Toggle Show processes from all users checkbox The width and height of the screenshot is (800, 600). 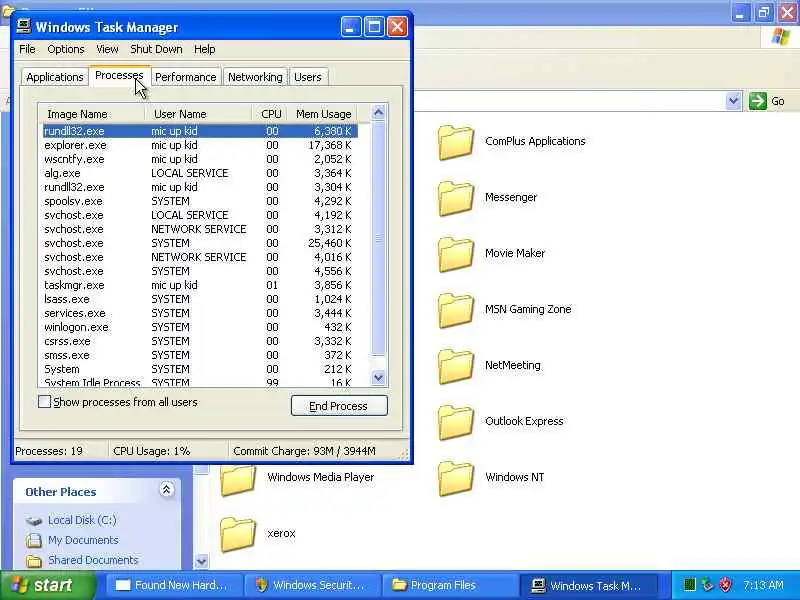[x=45, y=402]
